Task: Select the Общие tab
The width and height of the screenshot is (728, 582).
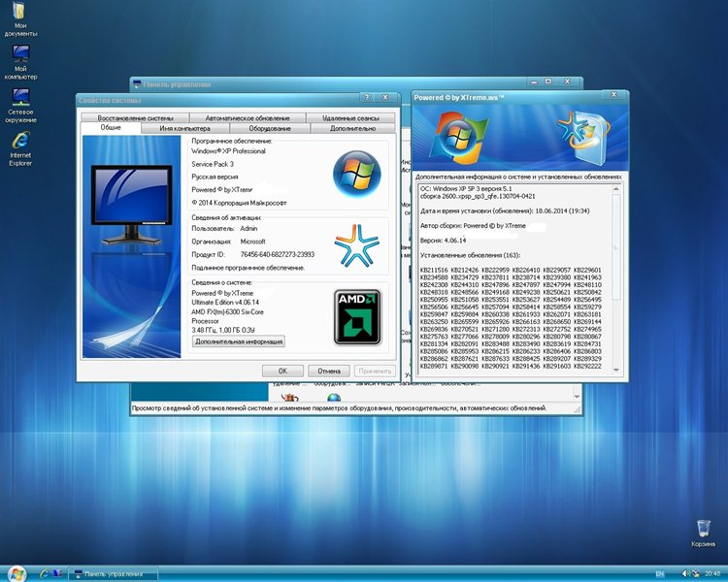Action: coord(111,127)
